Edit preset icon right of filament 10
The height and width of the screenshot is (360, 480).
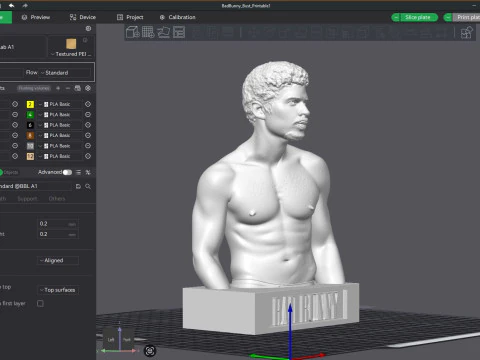[88, 146]
